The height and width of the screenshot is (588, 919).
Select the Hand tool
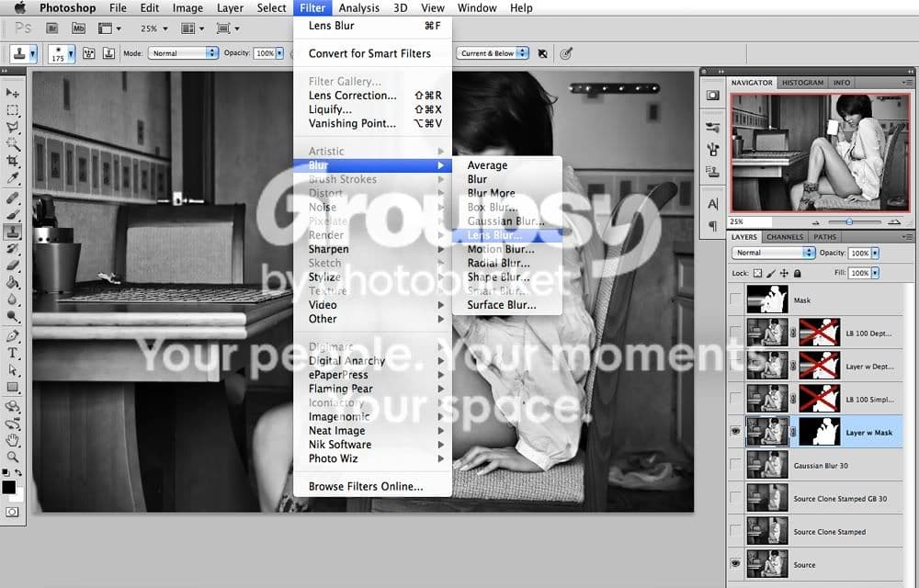tap(12, 440)
